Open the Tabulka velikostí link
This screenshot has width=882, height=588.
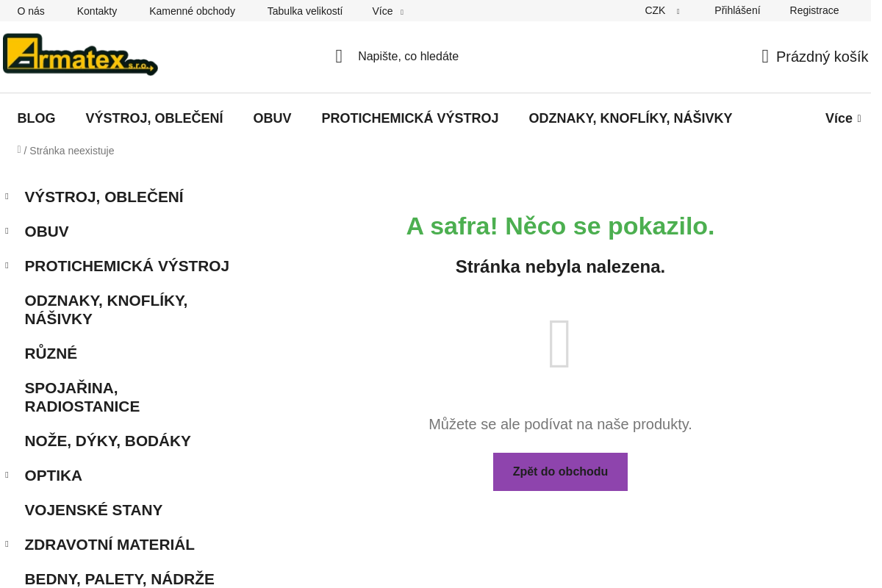click(304, 11)
